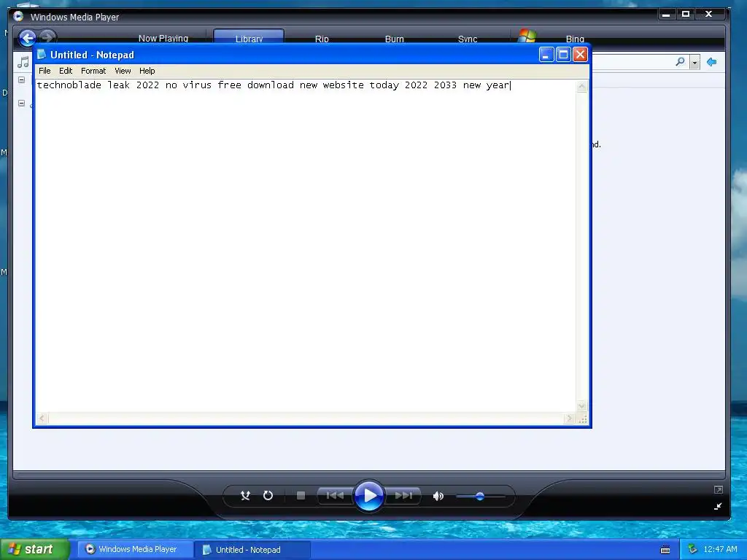Click the network tray icon

tap(693, 549)
